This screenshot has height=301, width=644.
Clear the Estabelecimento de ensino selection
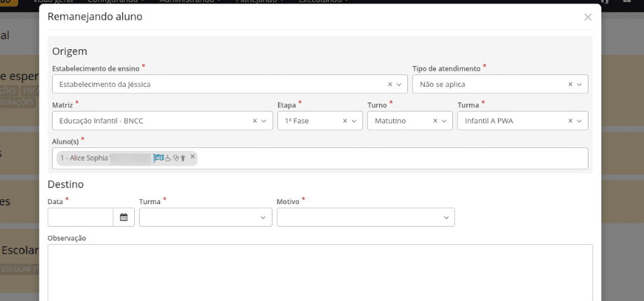click(390, 84)
